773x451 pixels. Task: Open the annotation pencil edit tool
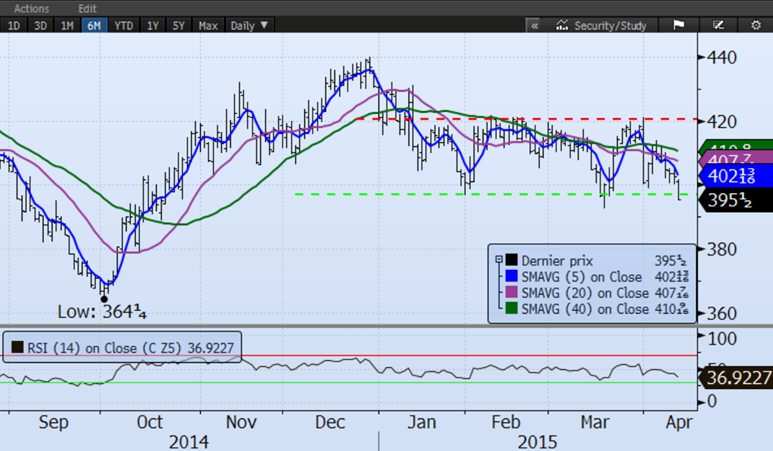click(x=717, y=25)
